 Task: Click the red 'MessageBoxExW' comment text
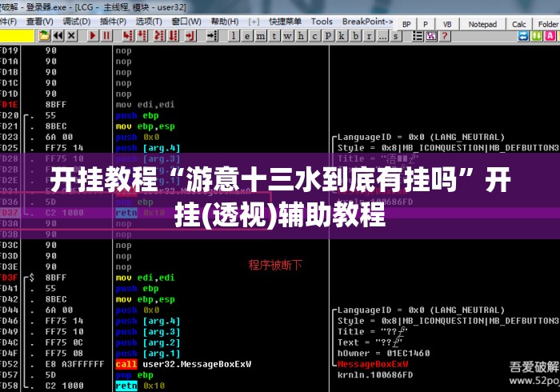(373, 364)
